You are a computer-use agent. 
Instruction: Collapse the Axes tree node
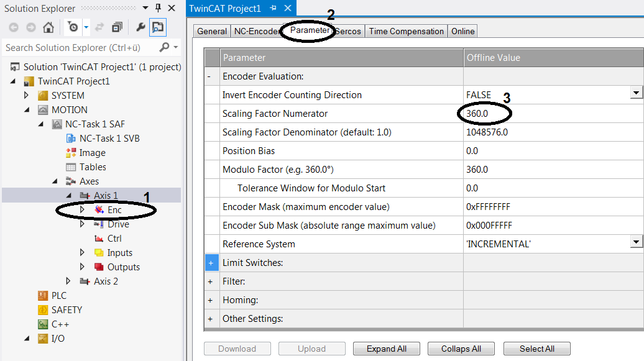pyautogui.click(x=55, y=181)
